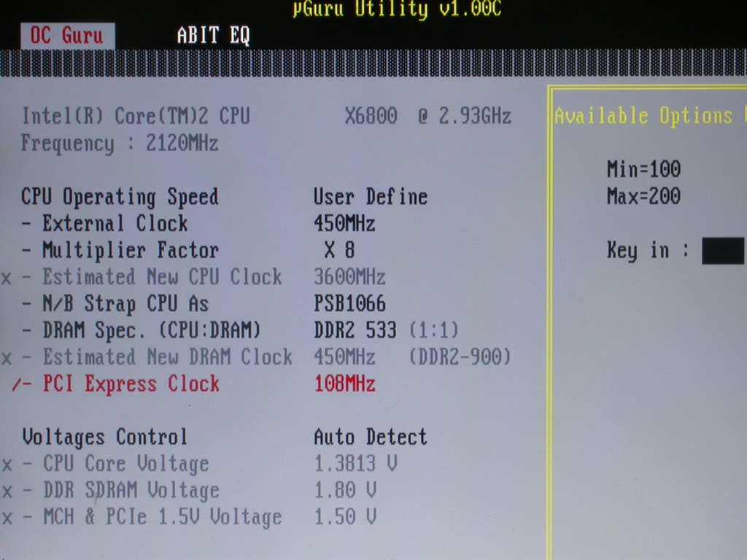Click the 1.80 V DDR voltage value
Image resolution: width=747 pixels, height=560 pixels.
pyautogui.click(x=345, y=490)
